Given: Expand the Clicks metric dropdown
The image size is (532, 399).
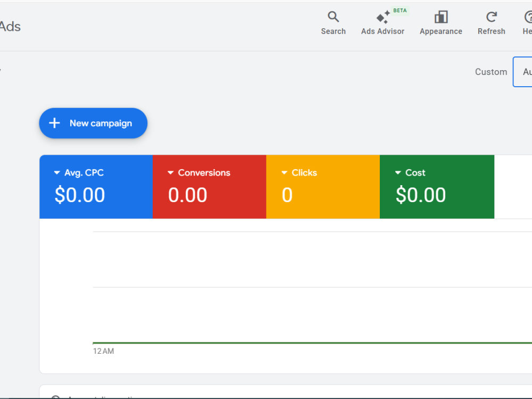Looking at the screenshot, I should point(284,173).
